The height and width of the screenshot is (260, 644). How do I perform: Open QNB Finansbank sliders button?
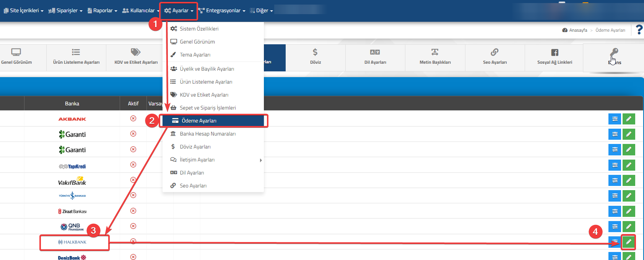(615, 226)
